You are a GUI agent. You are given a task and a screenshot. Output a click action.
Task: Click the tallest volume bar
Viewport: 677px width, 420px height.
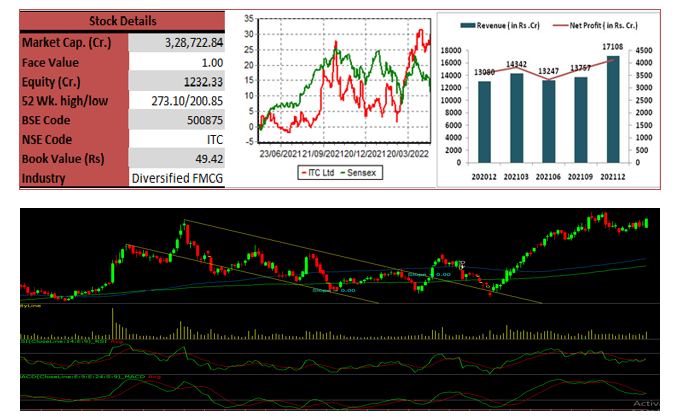(113, 323)
